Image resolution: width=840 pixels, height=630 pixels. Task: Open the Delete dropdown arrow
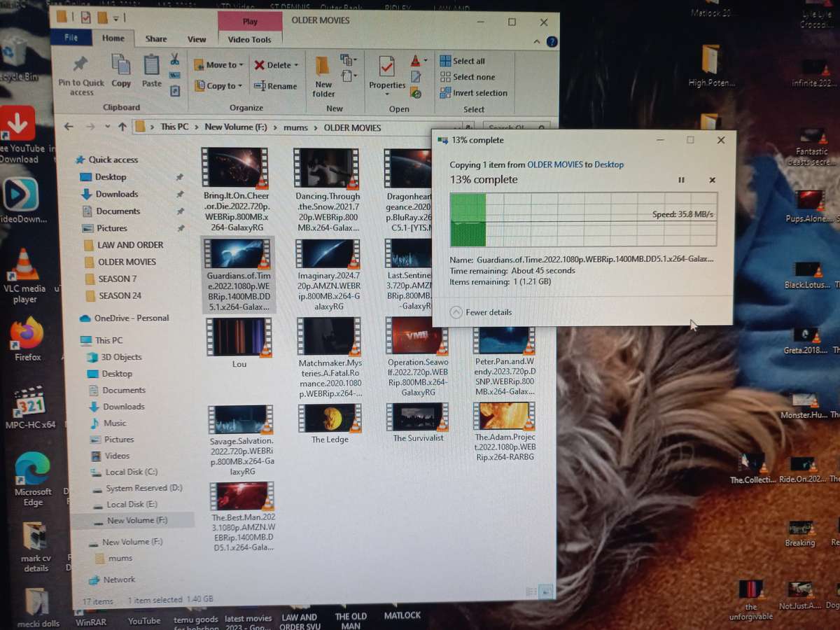[x=296, y=65]
